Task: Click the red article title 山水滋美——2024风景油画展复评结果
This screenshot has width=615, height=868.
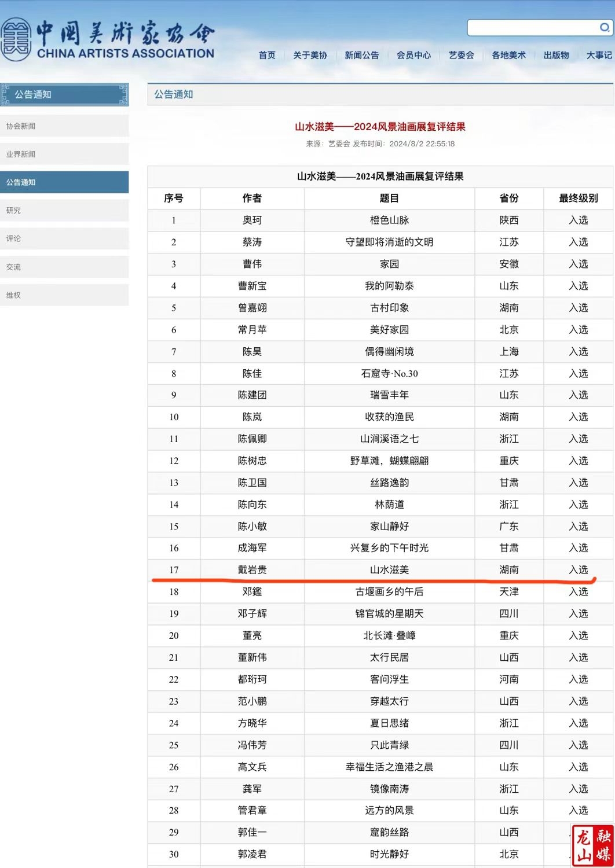Action: pos(380,127)
